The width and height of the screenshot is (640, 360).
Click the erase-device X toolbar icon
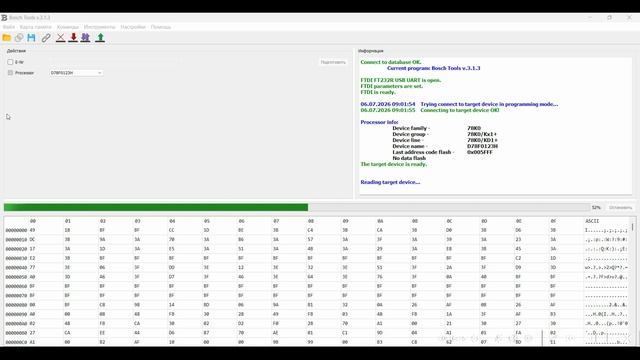coord(60,38)
